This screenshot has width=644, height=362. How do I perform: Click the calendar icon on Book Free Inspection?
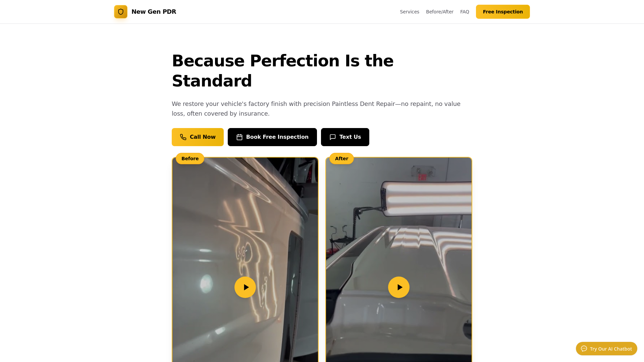239,137
